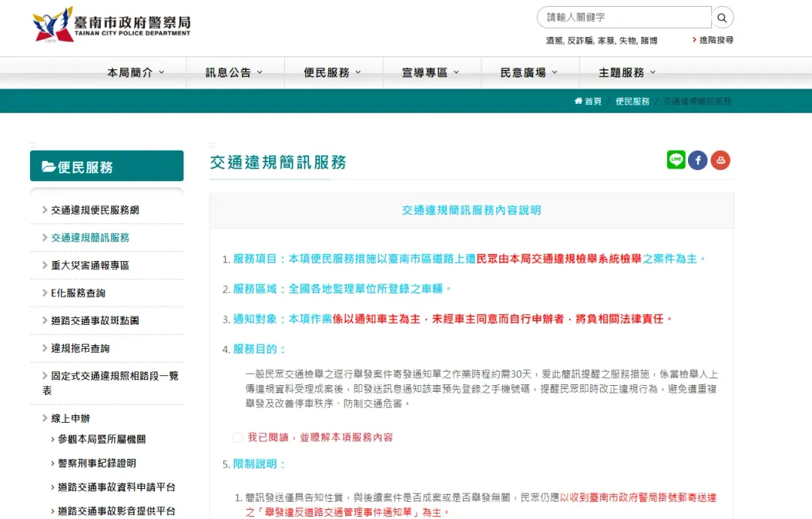Select 交通違規簡訊服務 in sidebar
Viewport: 812px width, 519px height.
point(90,237)
